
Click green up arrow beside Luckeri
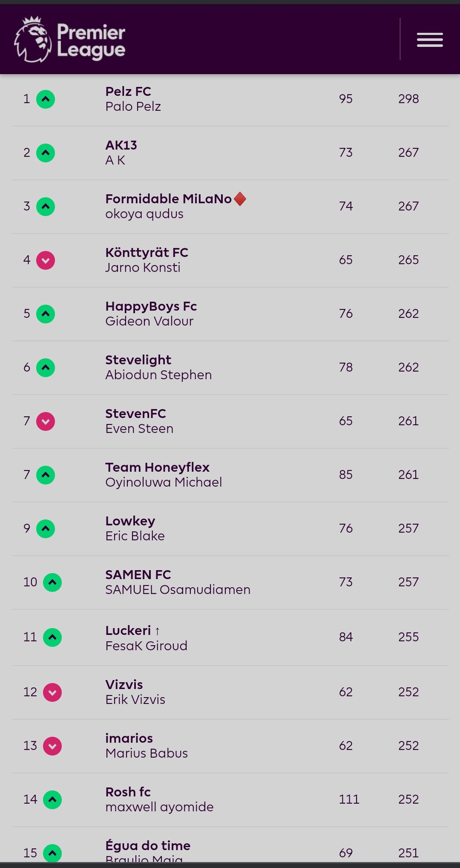[x=52, y=637]
